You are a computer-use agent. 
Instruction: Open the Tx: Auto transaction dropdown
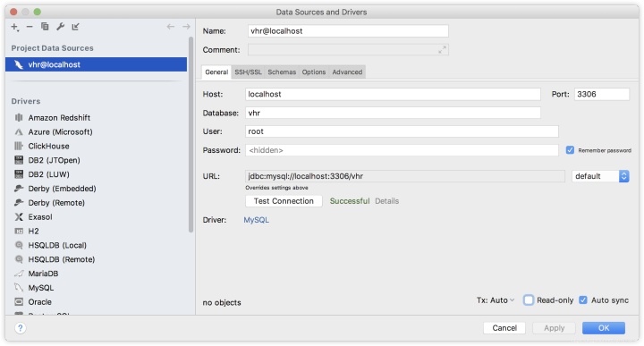coord(495,300)
